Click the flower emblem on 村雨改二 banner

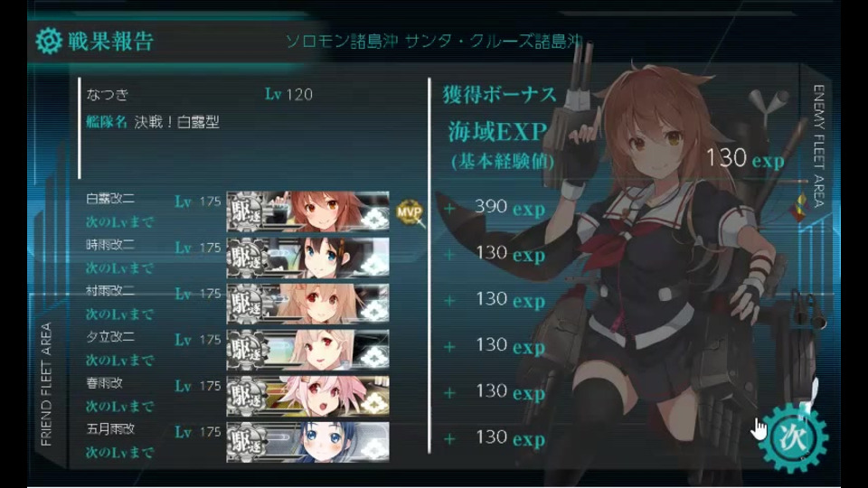pyautogui.click(x=374, y=311)
